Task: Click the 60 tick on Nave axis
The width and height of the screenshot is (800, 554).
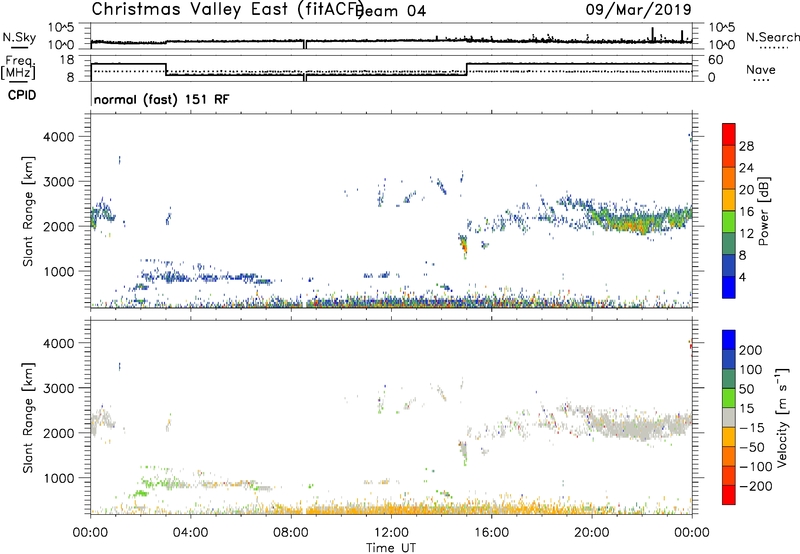Action: coord(715,60)
